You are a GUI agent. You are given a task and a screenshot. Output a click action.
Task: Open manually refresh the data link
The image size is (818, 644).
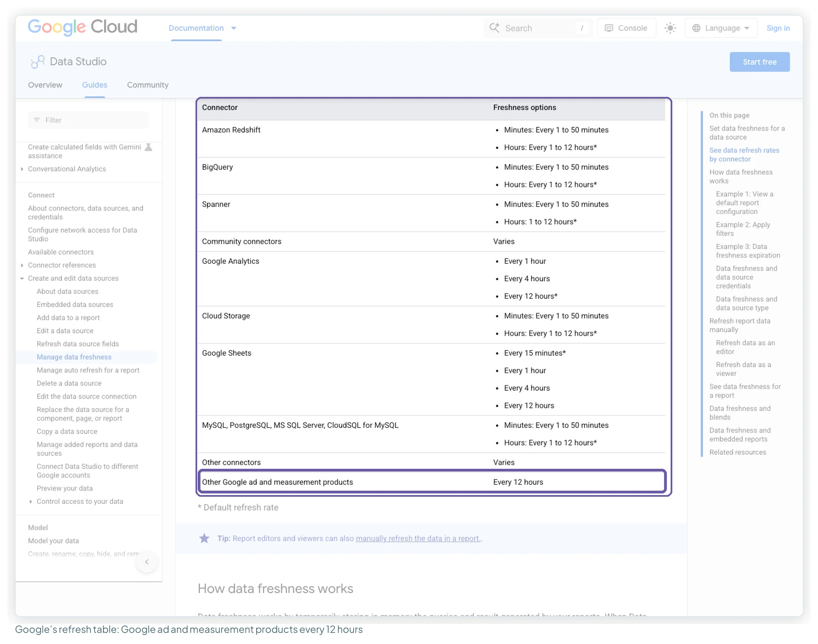418,538
